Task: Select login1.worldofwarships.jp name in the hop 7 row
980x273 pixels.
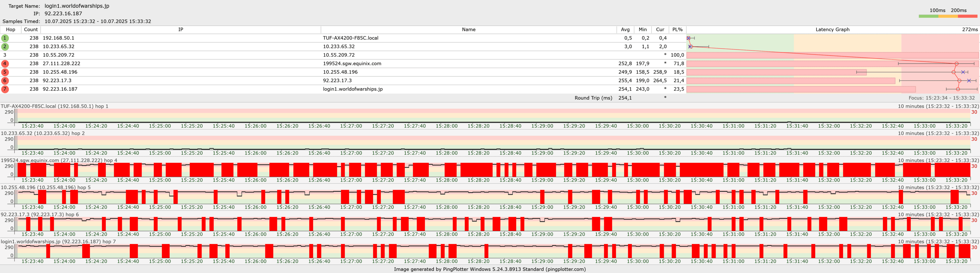Action: tap(353, 89)
